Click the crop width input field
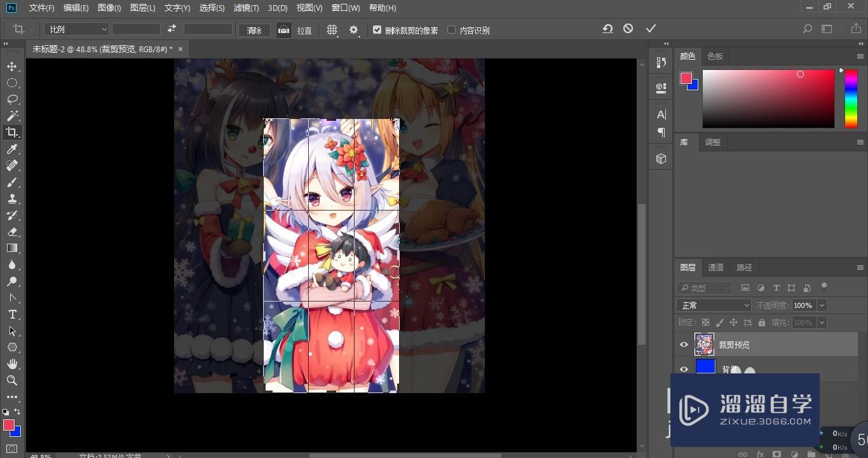This screenshot has width=868, height=458. (x=136, y=29)
